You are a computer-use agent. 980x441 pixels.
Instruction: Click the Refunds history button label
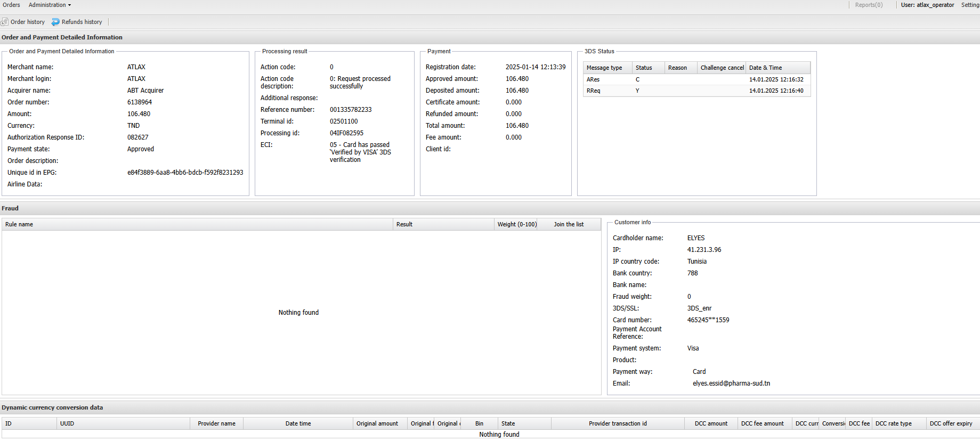tap(82, 22)
